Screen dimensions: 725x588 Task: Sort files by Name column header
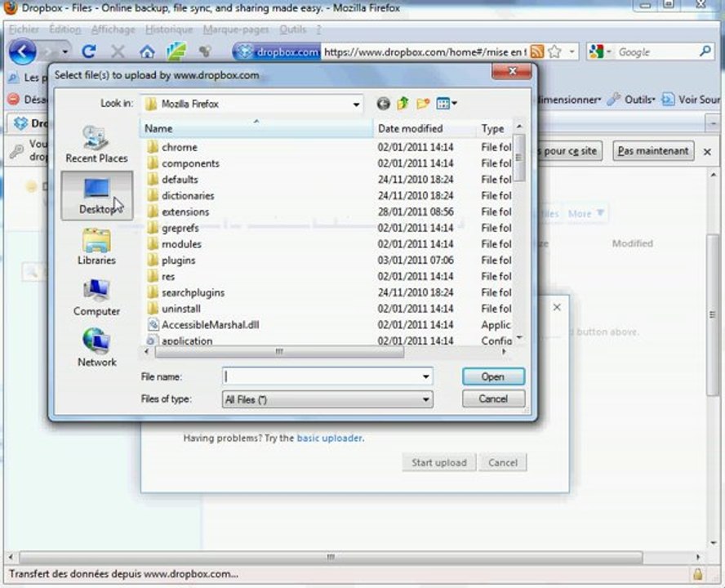pyautogui.click(x=256, y=128)
